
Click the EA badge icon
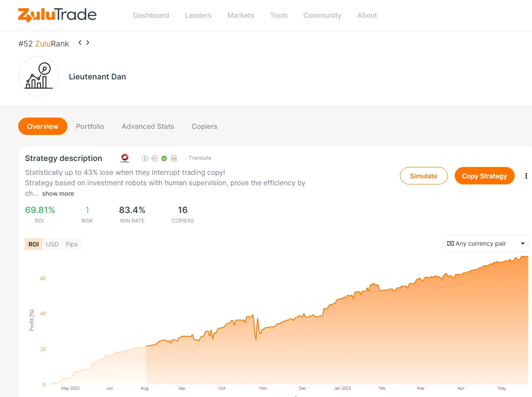click(155, 158)
